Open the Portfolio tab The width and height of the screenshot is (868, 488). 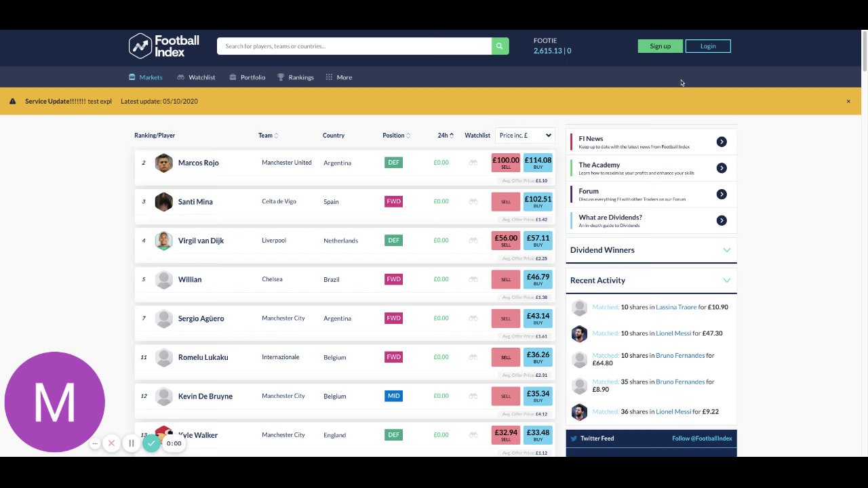(x=248, y=77)
